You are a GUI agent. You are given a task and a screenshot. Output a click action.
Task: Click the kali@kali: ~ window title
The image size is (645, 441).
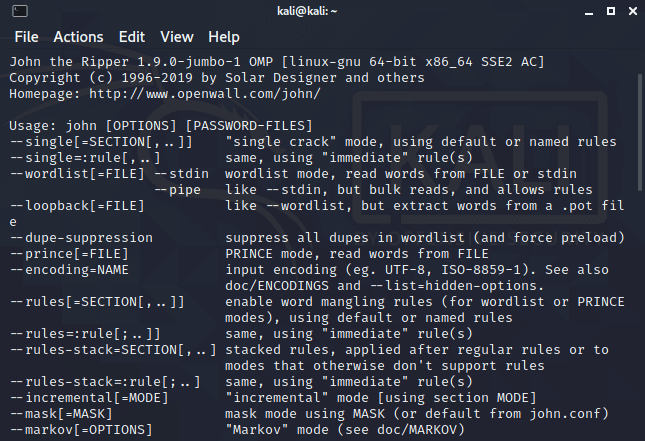point(320,11)
